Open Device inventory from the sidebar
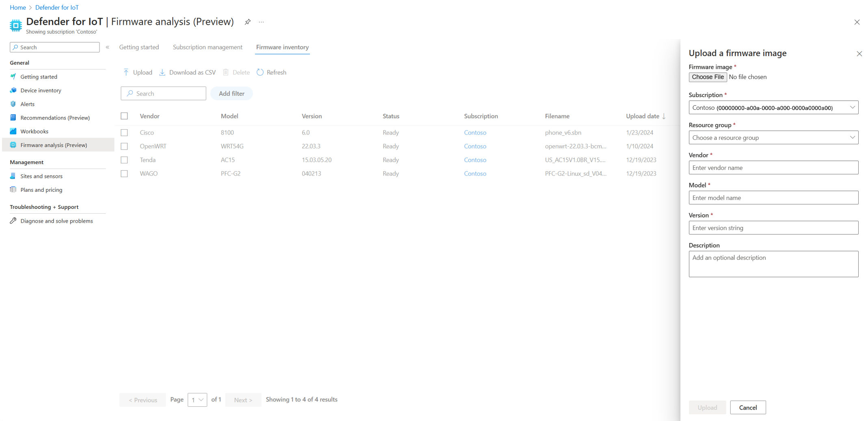 41,90
